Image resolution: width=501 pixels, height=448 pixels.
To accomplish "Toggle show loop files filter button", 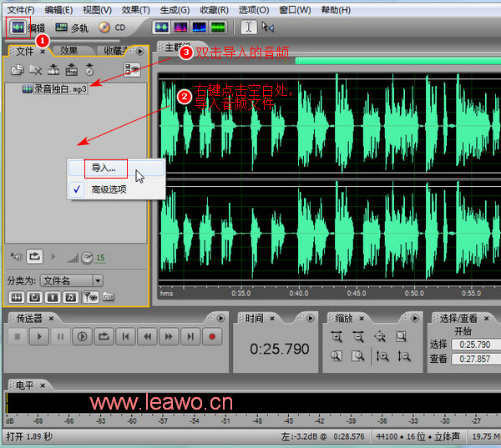I will coord(34,298).
